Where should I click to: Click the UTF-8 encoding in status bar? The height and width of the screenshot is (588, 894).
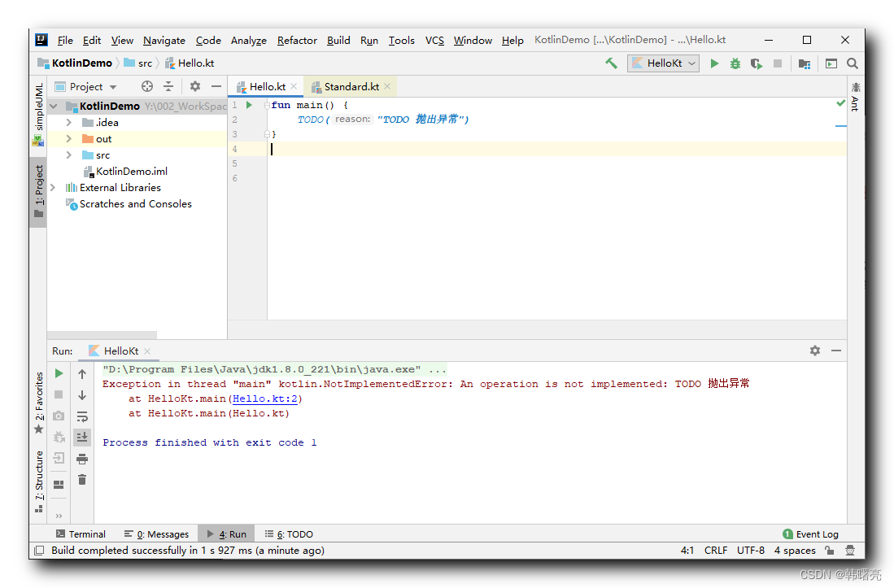pos(750,551)
